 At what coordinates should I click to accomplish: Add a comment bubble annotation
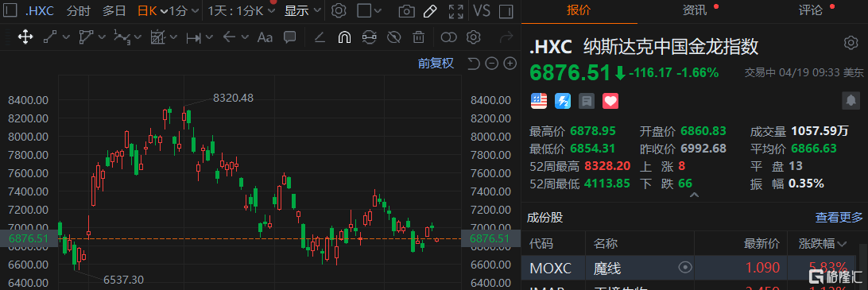(289, 37)
